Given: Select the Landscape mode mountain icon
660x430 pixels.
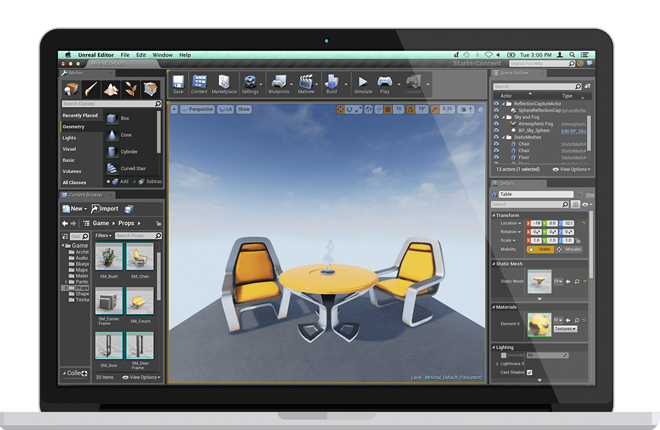Looking at the screenshot, I should (x=111, y=89).
